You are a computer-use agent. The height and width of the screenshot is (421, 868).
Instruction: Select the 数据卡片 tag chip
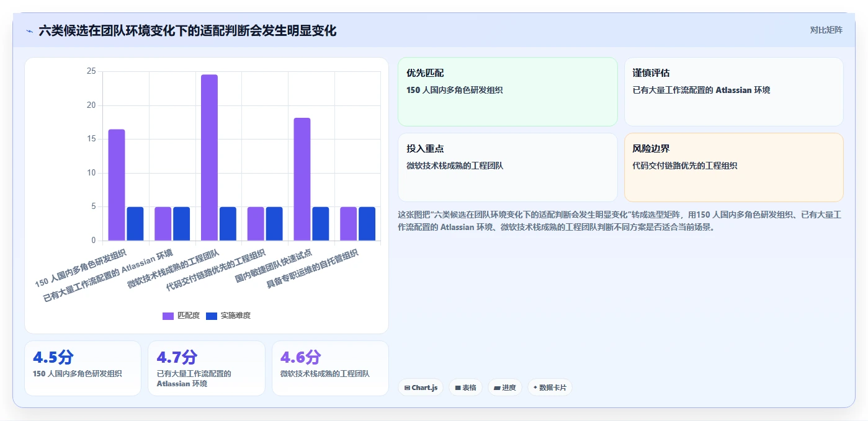550,388
